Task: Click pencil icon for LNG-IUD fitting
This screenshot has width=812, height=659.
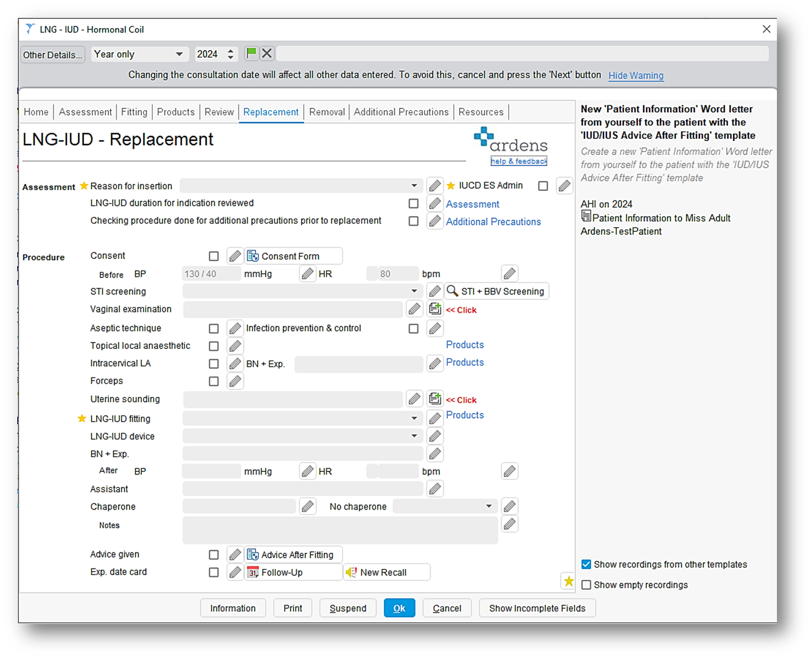Action: pyautogui.click(x=435, y=418)
